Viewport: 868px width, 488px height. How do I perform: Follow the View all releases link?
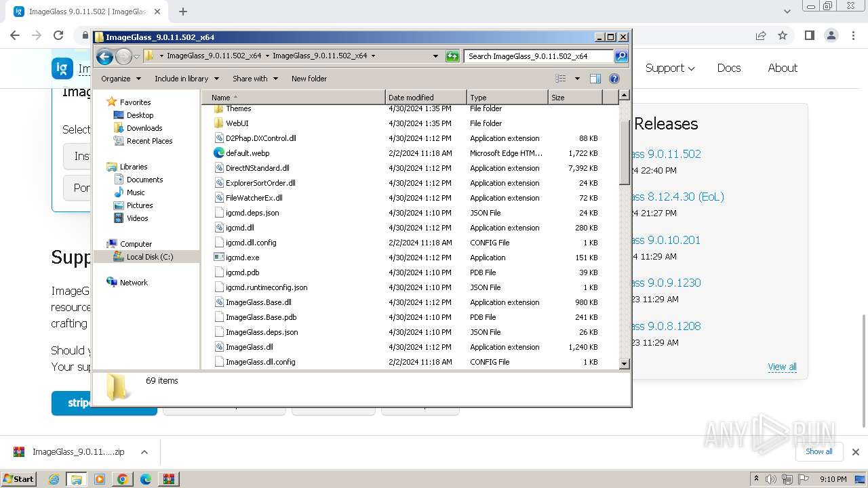(x=782, y=367)
